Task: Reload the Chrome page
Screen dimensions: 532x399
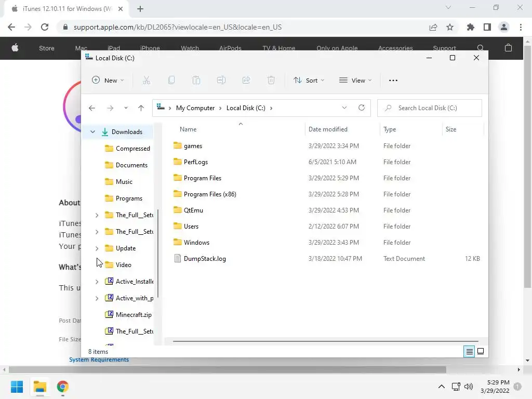Action: (x=45, y=27)
